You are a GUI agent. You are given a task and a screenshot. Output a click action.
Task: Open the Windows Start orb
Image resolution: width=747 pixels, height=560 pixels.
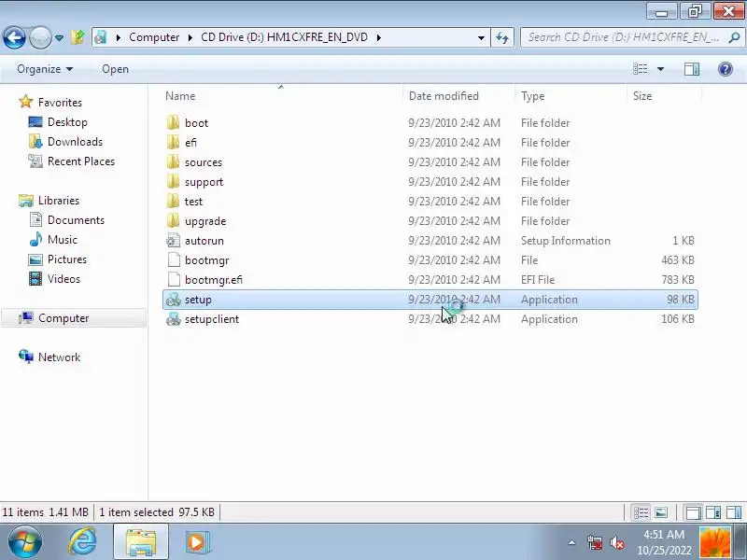point(25,541)
